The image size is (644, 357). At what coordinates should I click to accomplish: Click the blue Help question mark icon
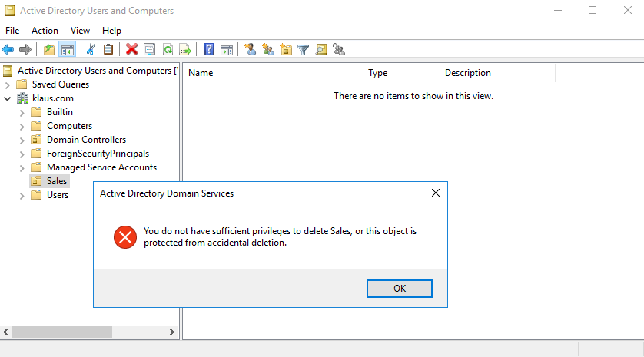point(208,50)
